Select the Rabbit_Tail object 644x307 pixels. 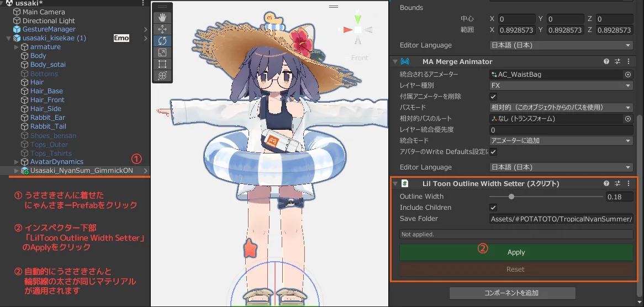point(48,126)
